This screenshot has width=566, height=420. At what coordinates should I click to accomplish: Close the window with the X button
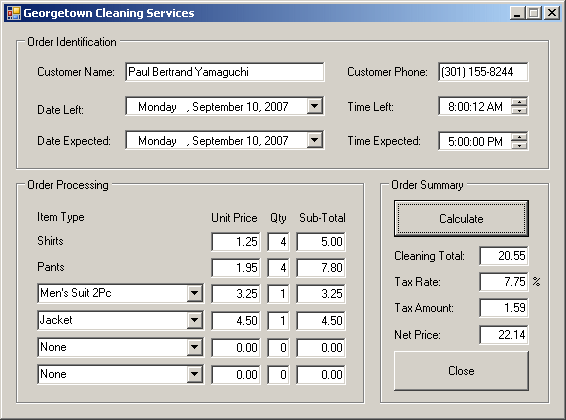[552, 13]
